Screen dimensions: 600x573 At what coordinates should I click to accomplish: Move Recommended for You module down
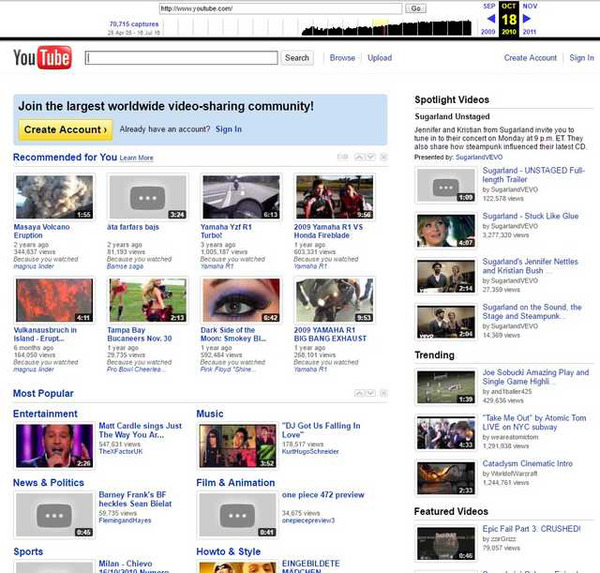pos(370,157)
